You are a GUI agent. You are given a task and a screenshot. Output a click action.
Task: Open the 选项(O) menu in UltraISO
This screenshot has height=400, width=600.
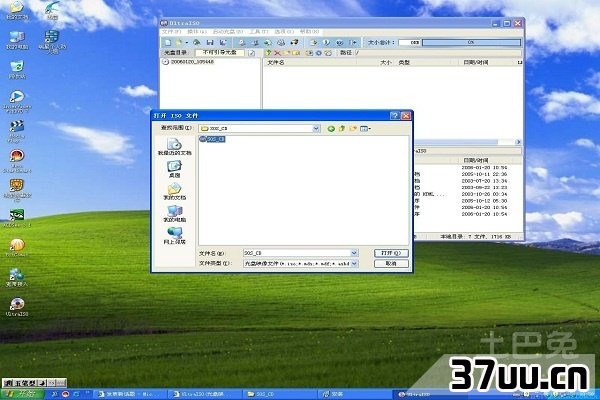pyautogui.click(x=284, y=31)
